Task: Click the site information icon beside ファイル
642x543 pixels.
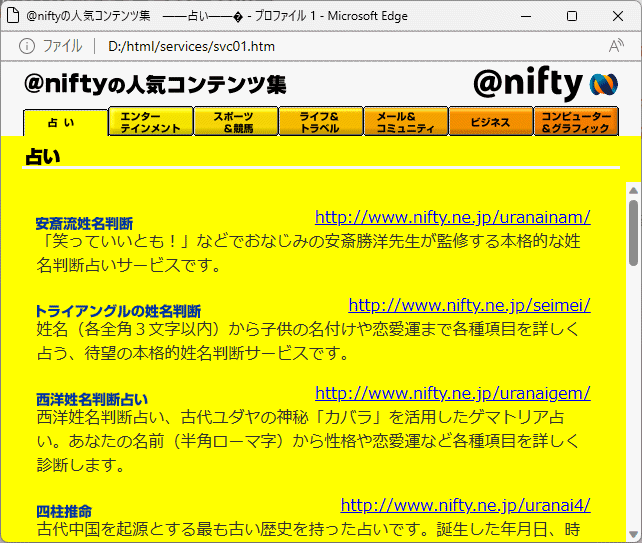Action: (27, 46)
